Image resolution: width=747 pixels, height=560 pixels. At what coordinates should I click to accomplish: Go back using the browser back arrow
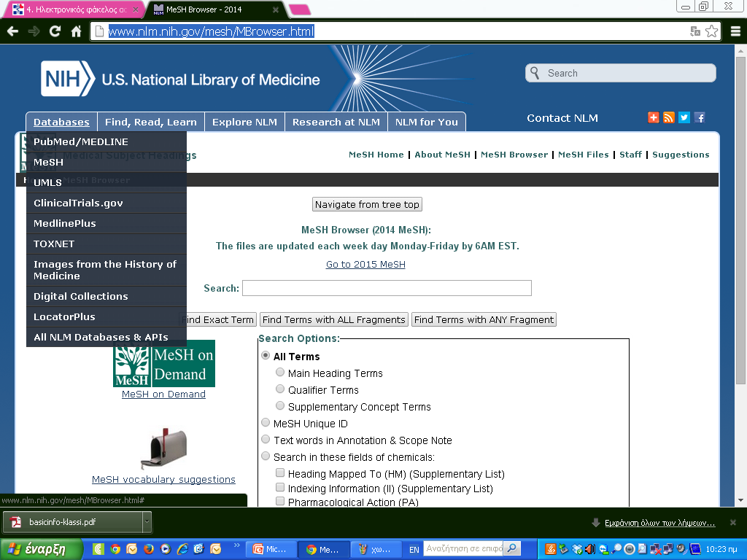(x=13, y=31)
